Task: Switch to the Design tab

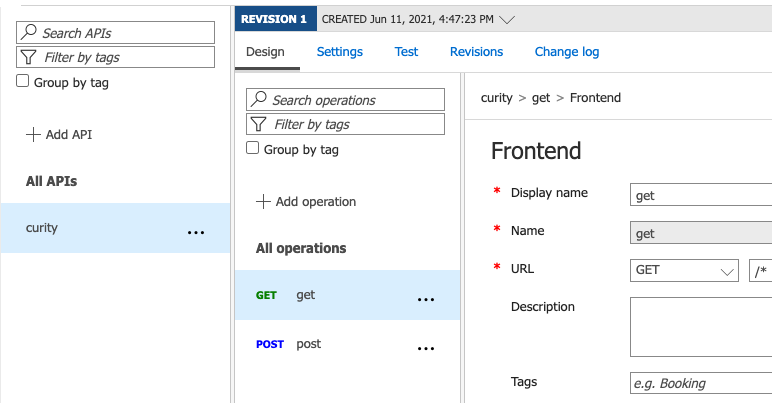Action: tap(265, 52)
